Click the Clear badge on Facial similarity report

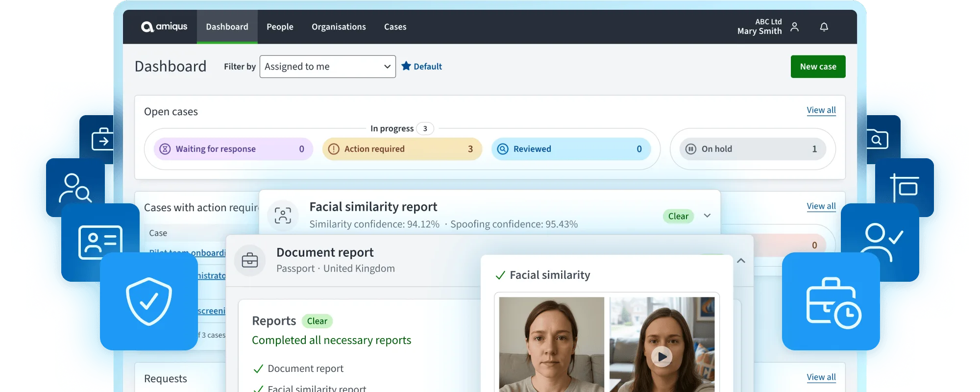pyautogui.click(x=678, y=216)
